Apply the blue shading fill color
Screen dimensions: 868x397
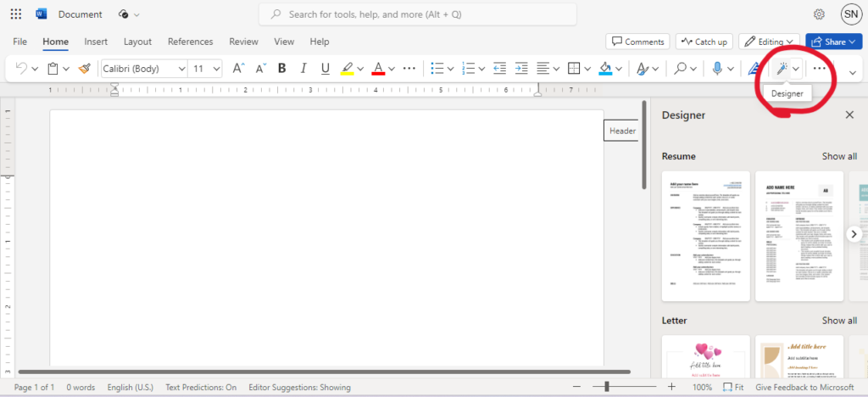tap(605, 69)
